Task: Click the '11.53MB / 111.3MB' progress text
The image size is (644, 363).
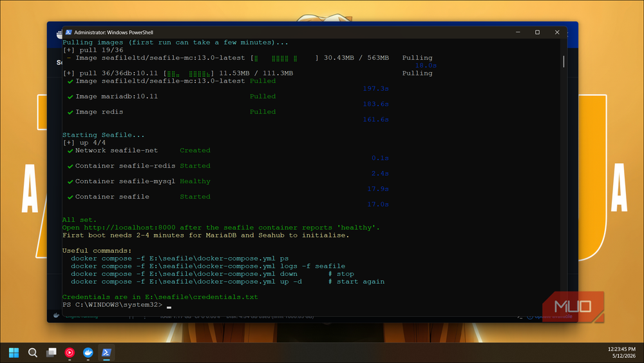Action: pos(256,73)
